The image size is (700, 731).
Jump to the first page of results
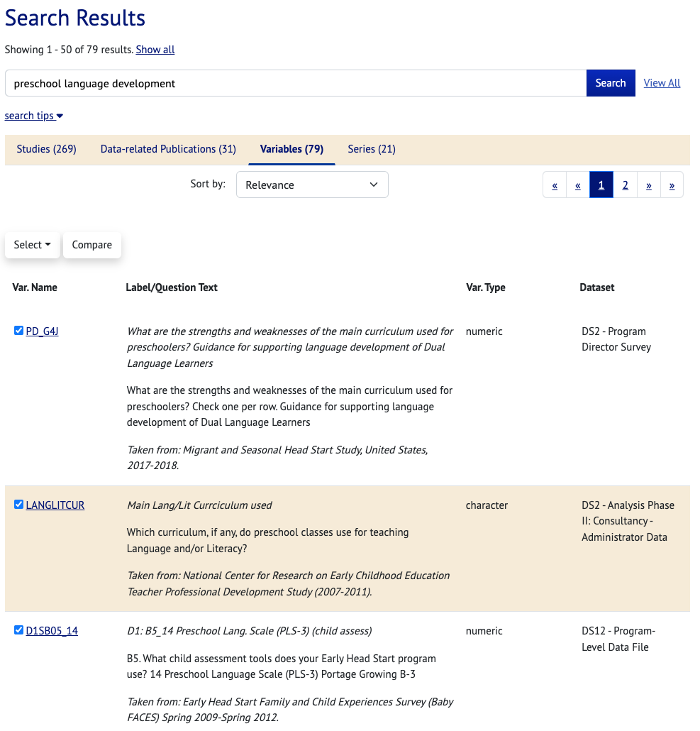click(555, 185)
